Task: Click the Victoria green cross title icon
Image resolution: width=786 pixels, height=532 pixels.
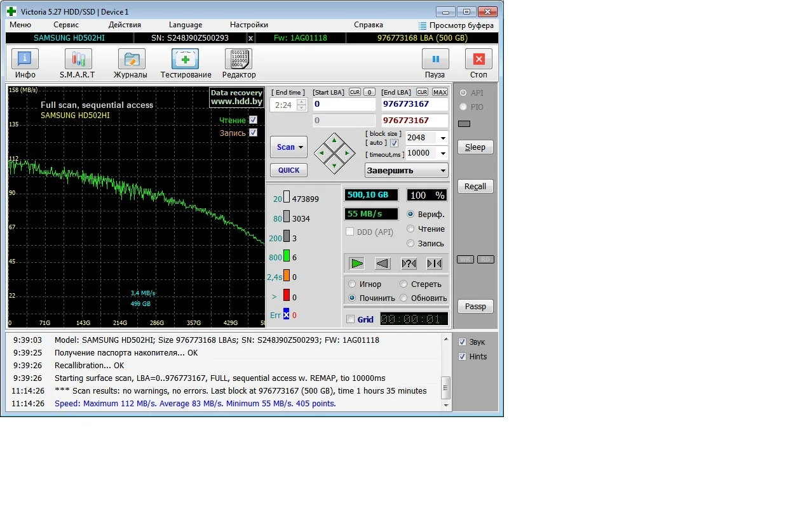Action: 11,11
